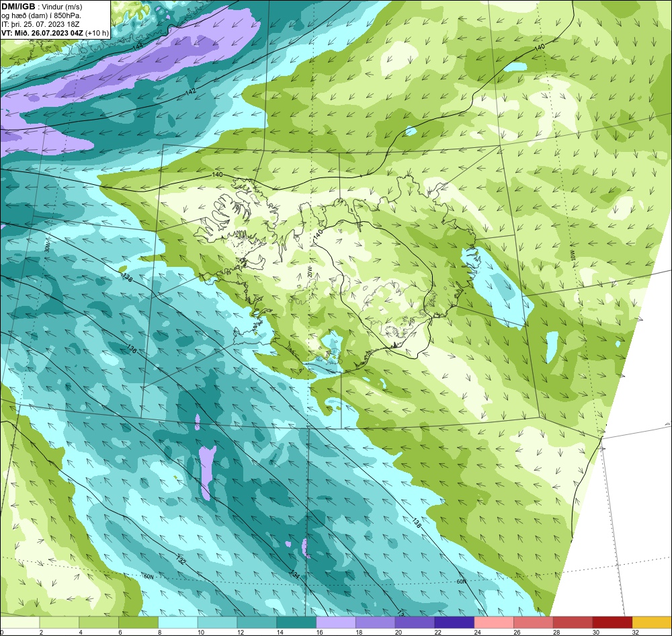Image resolution: width=672 pixels, height=636 pixels.
Task: Click the 8–10 m/s light cyan legend swatch
Action: click(x=178, y=623)
